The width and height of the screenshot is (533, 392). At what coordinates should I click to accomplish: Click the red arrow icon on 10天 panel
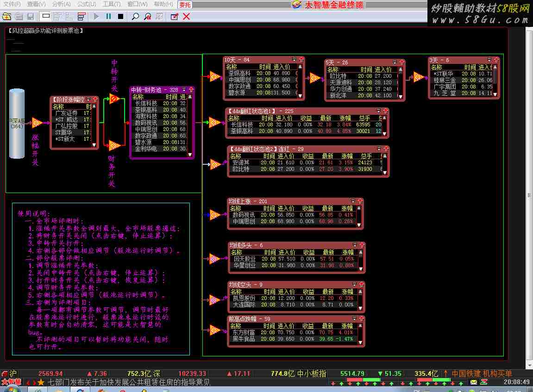(301, 60)
